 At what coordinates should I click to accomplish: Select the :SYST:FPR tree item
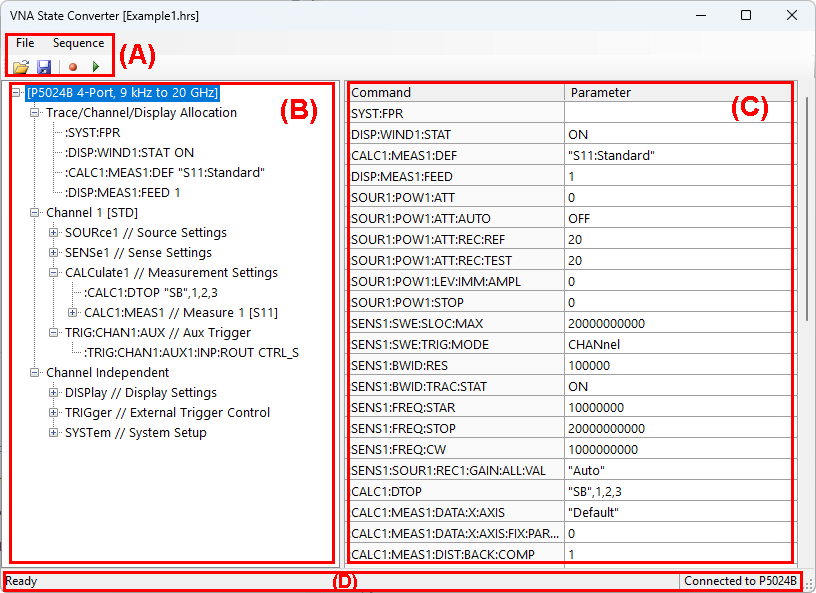[93, 133]
